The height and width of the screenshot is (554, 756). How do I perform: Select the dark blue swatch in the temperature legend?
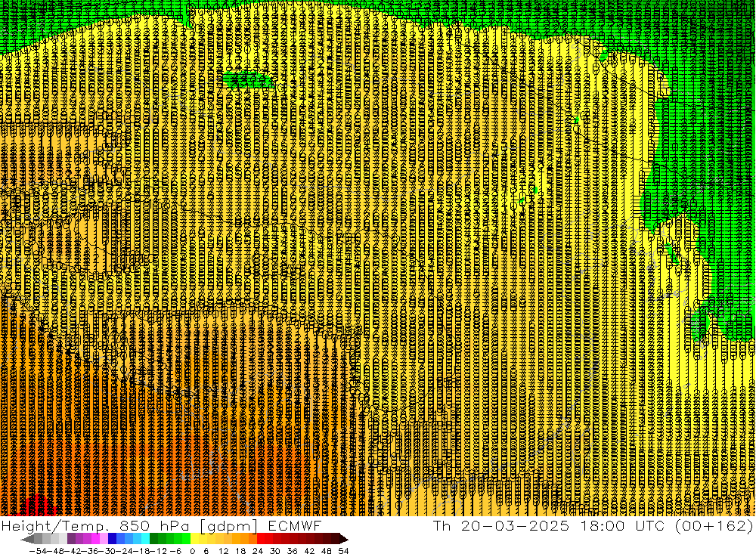[x=112, y=539]
